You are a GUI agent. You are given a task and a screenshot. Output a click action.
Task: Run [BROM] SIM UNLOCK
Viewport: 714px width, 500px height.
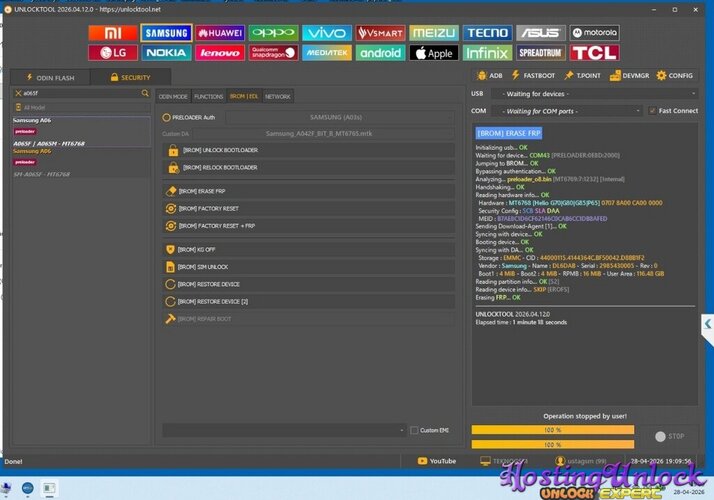(x=309, y=267)
